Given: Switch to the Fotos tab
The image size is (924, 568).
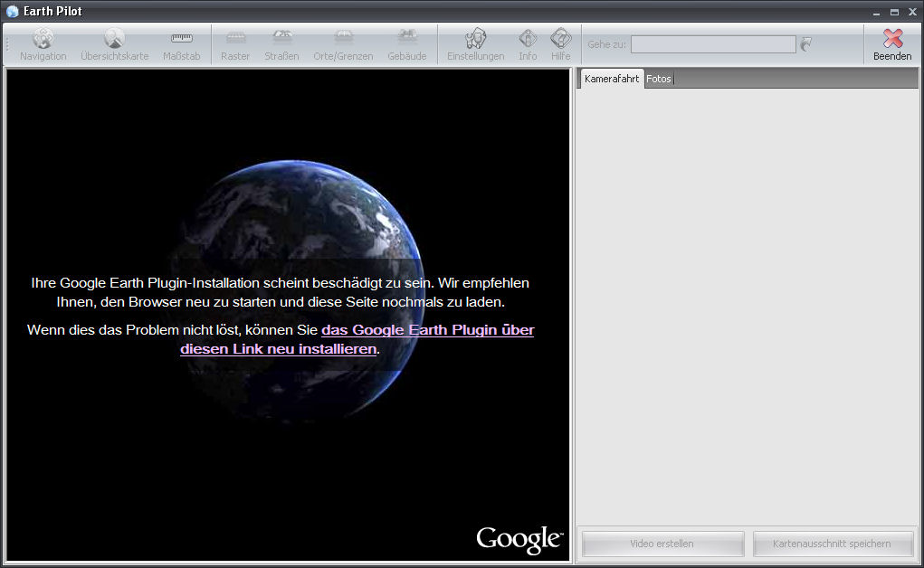Looking at the screenshot, I should point(659,79).
